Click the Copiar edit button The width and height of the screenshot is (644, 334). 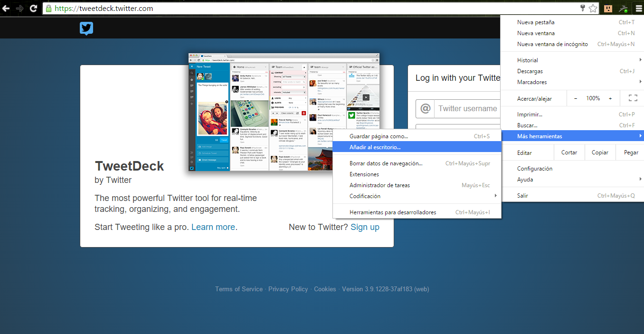[x=600, y=153]
